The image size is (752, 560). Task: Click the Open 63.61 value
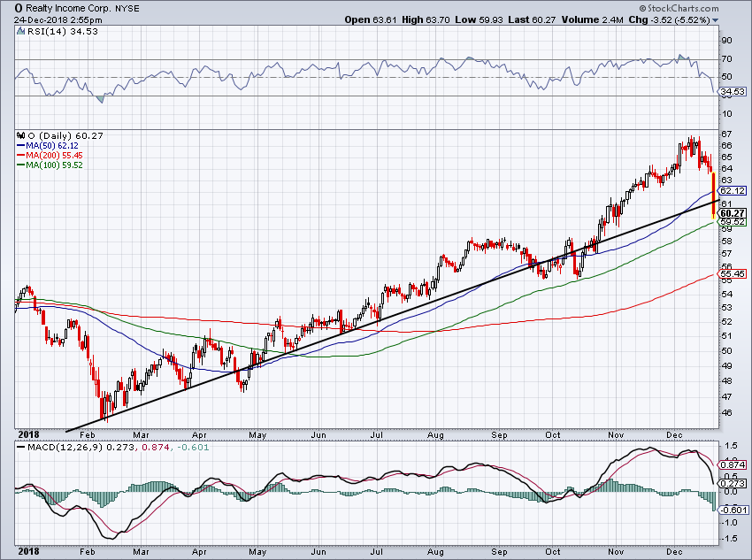click(371, 19)
